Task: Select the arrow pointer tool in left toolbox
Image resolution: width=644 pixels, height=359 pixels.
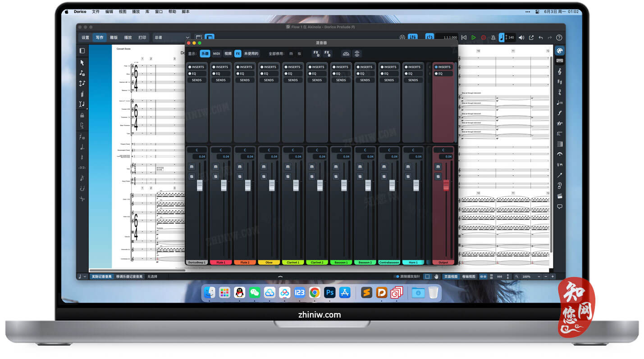Action: (82, 63)
